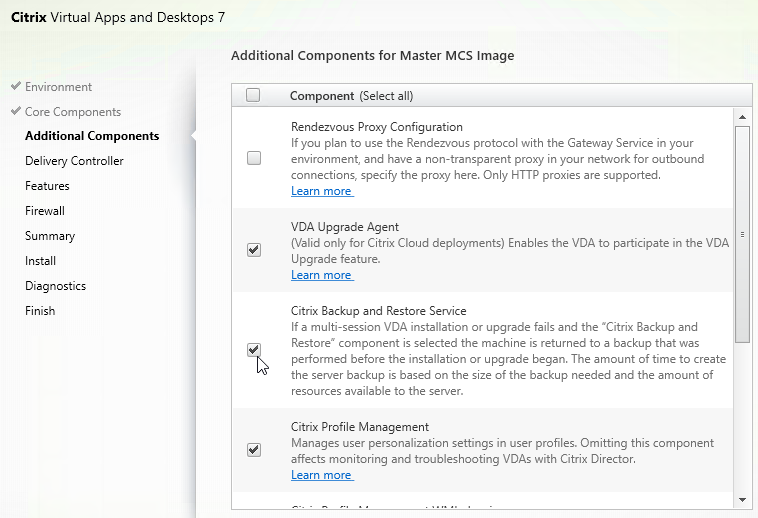
Task: Select the Summary step
Action: 50,236
